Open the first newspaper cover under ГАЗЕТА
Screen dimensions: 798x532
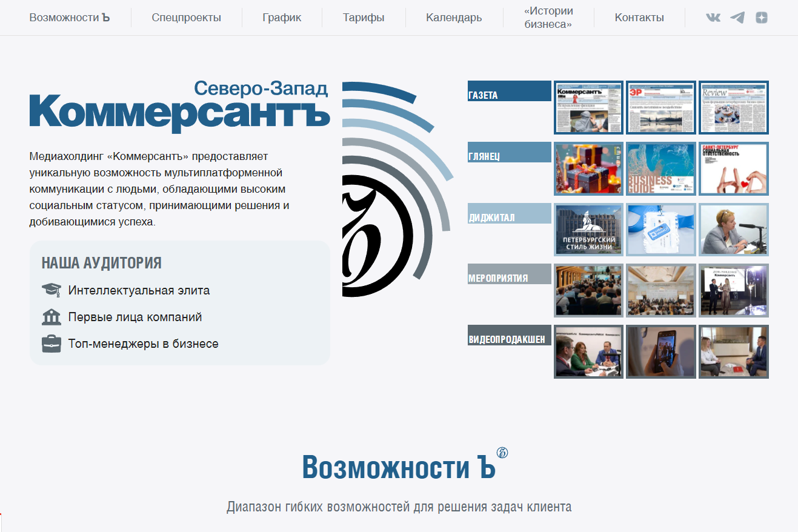588,107
